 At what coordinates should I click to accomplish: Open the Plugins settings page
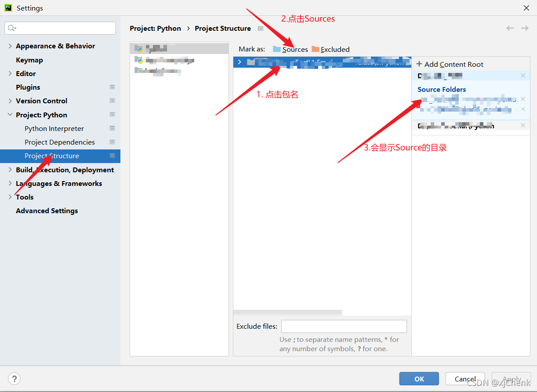(28, 87)
